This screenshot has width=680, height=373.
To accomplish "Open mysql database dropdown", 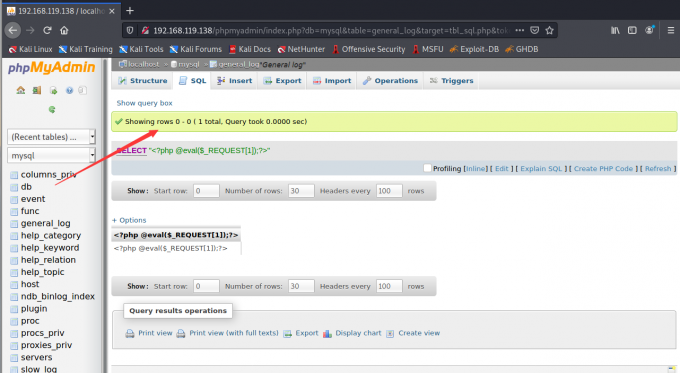I will 51,155.
